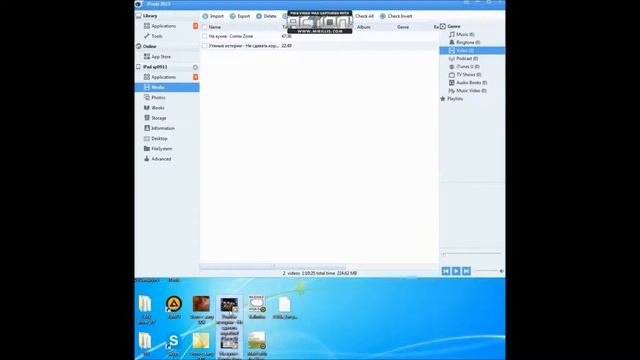Open Desktop in device sidebar
This screenshot has width=640, height=360.
coord(159,138)
